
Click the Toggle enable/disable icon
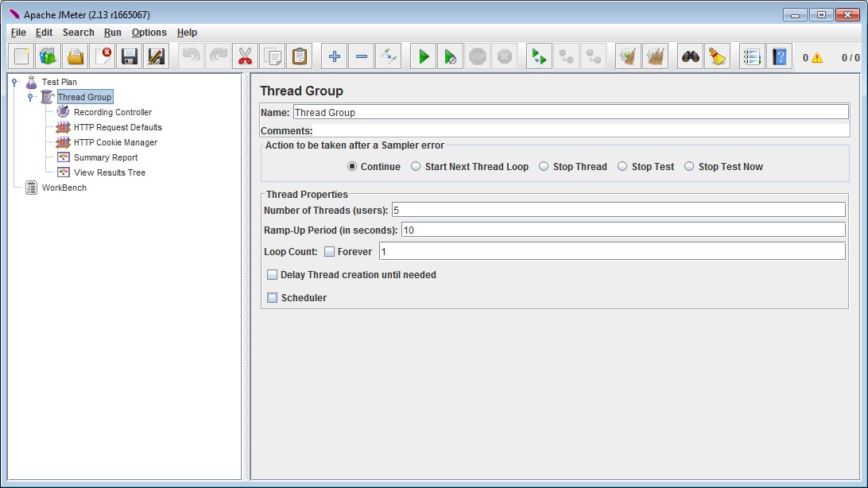[388, 56]
